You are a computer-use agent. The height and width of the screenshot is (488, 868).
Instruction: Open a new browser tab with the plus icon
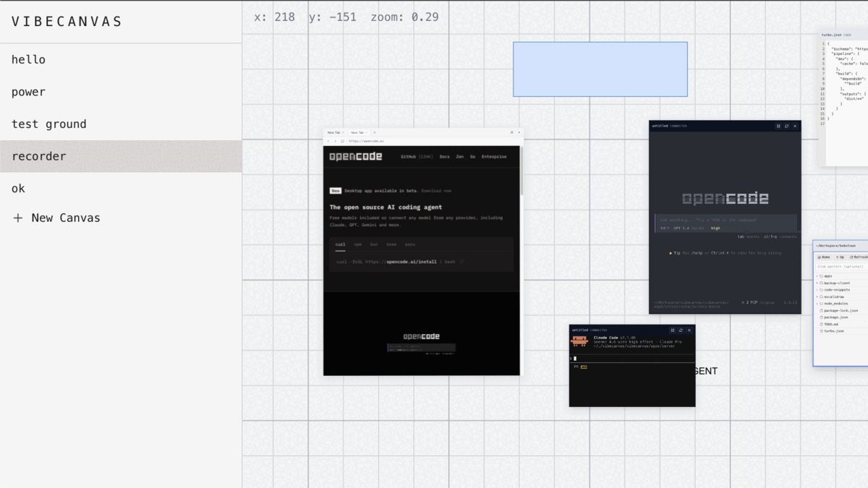375,132
